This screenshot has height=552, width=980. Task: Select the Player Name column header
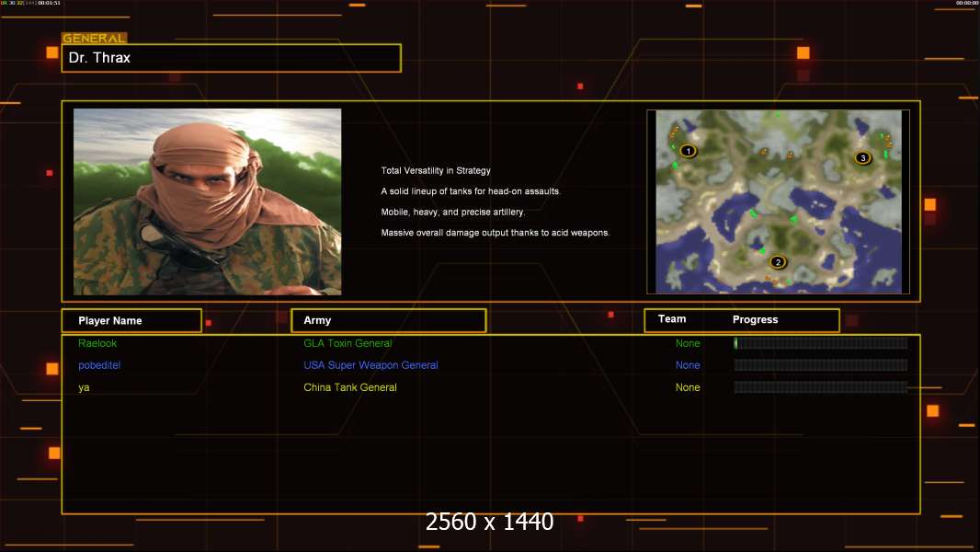pos(131,320)
